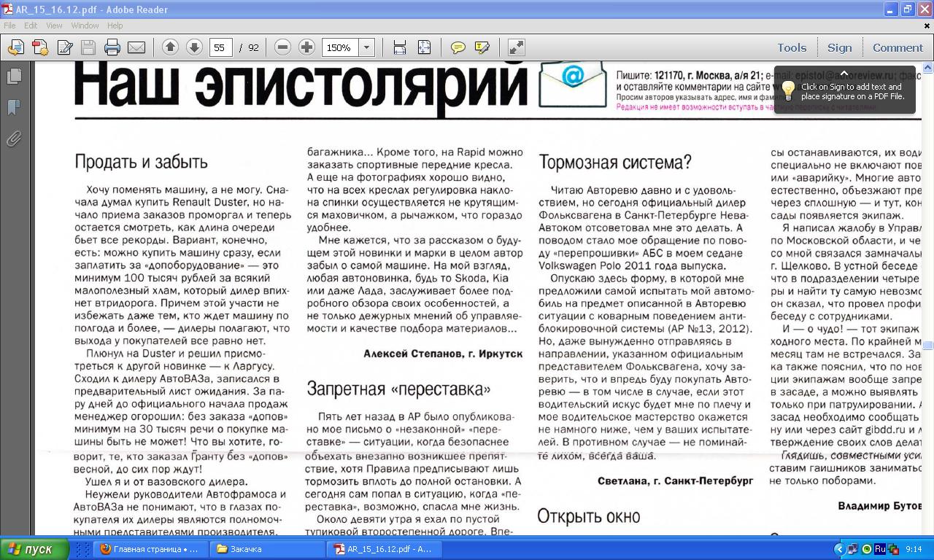The height and width of the screenshot is (560, 934).
Task: Open the File menu
Action: click(9, 26)
